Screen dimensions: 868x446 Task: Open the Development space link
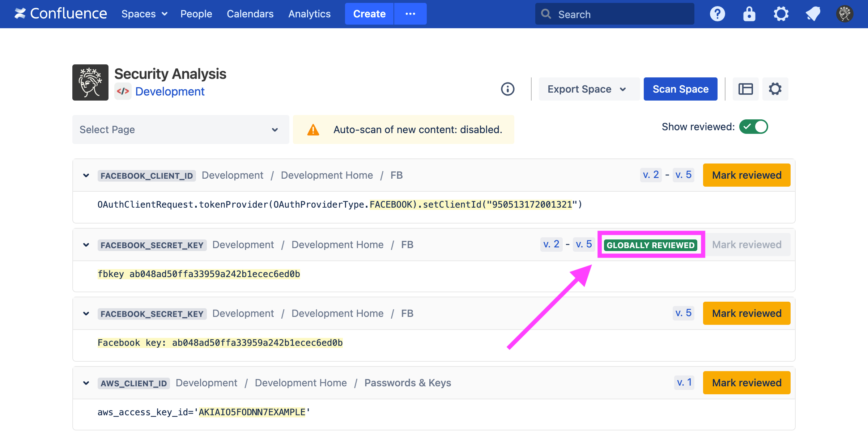(x=170, y=92)
